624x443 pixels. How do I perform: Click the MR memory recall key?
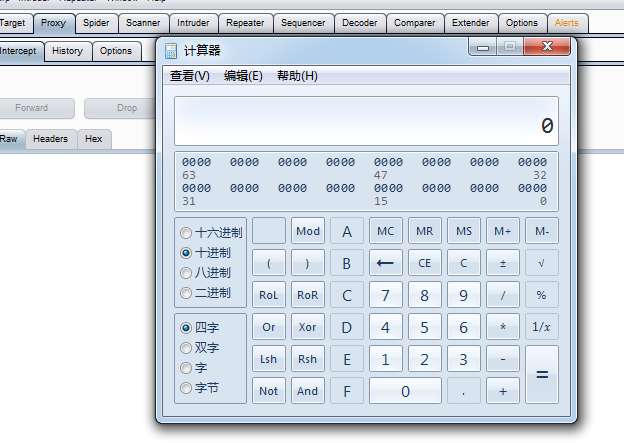tap(425, 231)
